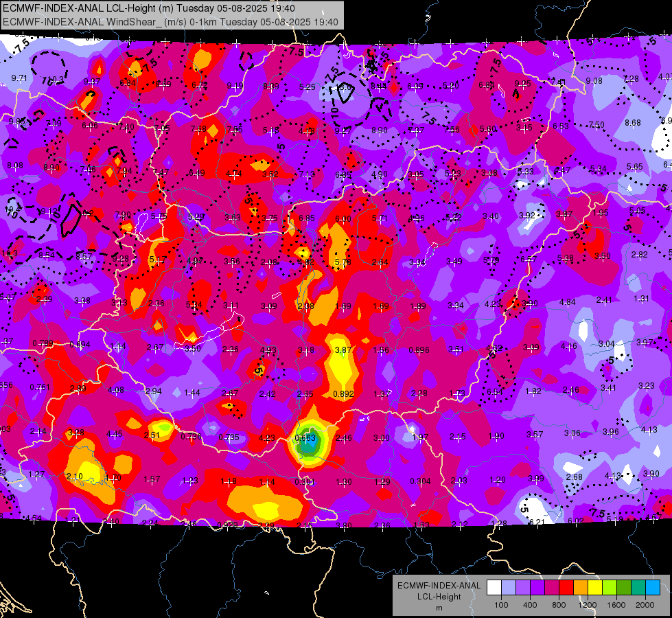Click the 0.761 grid value
The height and width of the screenshot is (618, 672).
pos(40,387)
